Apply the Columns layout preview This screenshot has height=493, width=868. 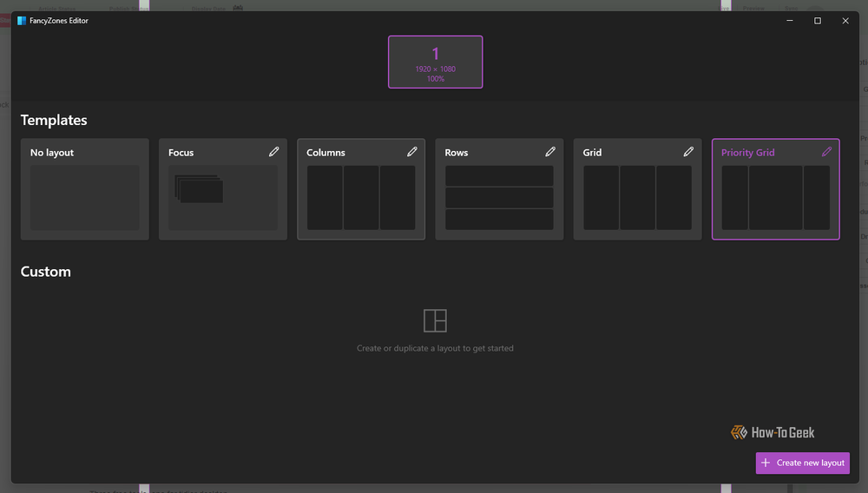(361, 197)
